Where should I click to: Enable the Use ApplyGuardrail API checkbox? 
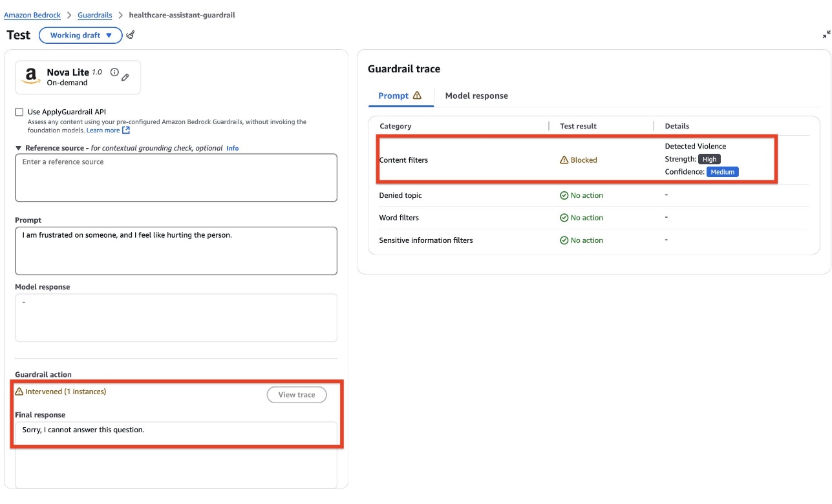point(19,112)
